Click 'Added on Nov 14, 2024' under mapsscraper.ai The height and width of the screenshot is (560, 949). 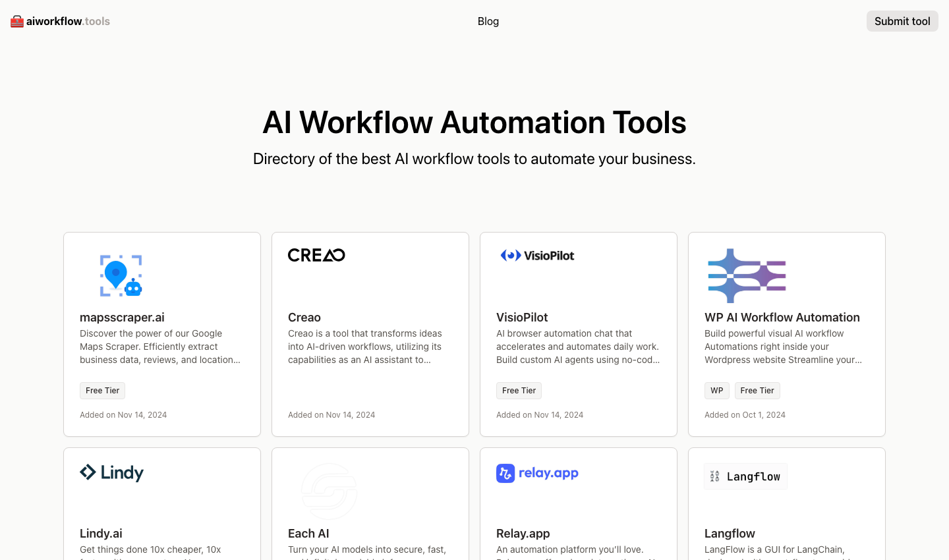pos(123,415)
